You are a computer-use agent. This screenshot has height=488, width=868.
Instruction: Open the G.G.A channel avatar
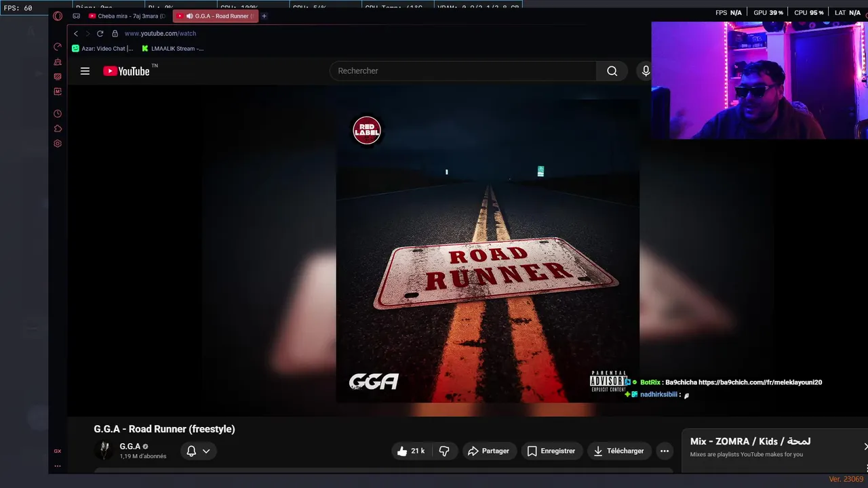tap(104, 450)
